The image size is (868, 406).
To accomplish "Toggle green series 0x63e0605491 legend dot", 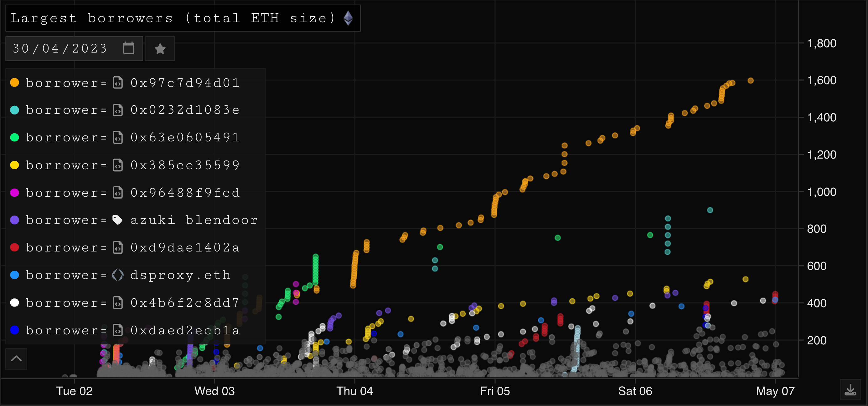I will point(14,137).
